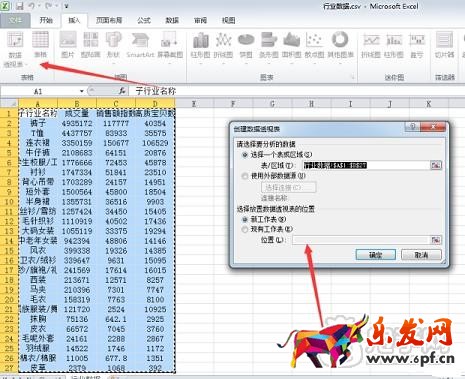Expand the Name Box dropdown arrow

coord(81,91)
